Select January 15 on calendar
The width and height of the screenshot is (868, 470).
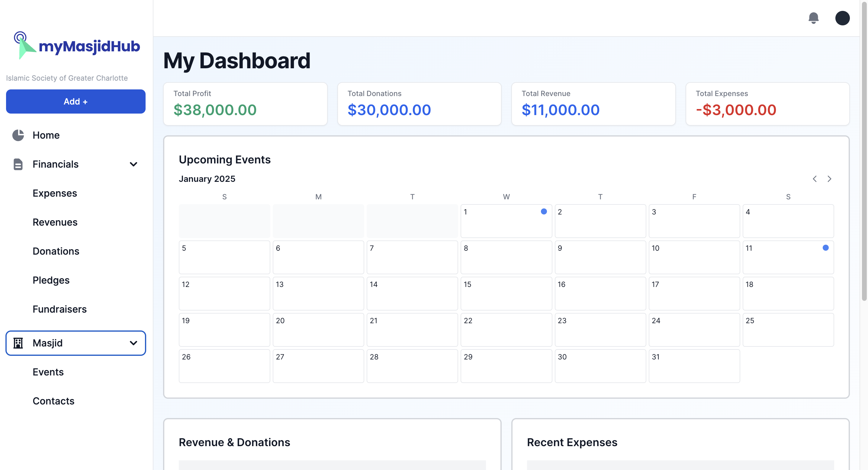point(506,294)
